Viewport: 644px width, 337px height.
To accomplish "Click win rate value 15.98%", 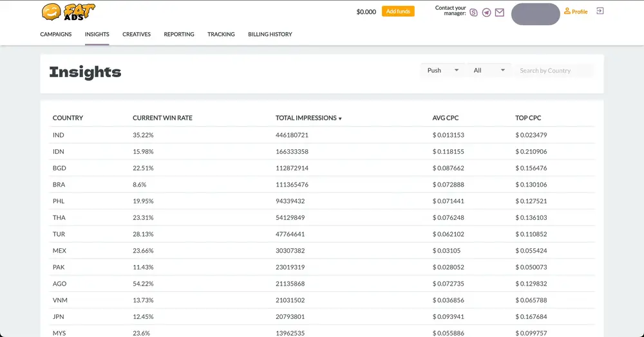I will point(143,152).
